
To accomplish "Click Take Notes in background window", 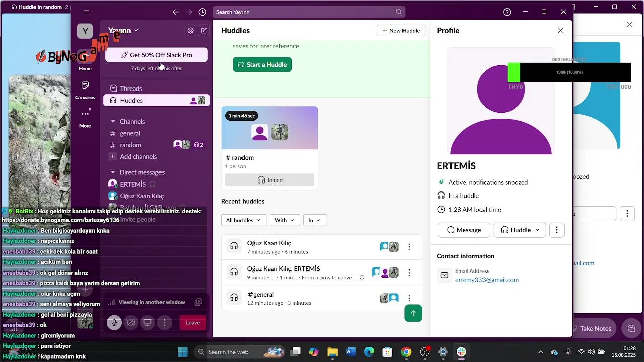I will tap(592, 328).
